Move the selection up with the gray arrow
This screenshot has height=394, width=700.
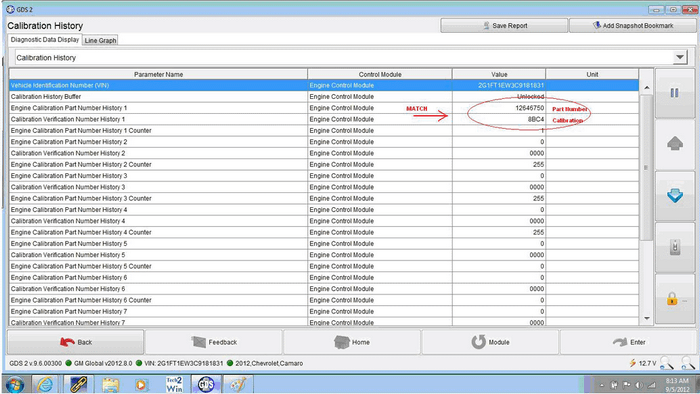675,144
